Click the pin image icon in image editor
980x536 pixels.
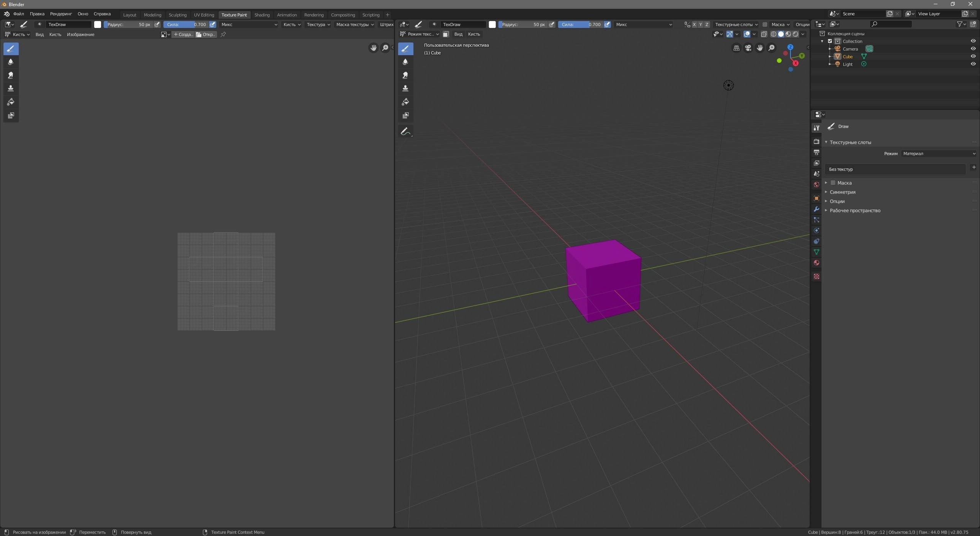[x=223, y=34]
